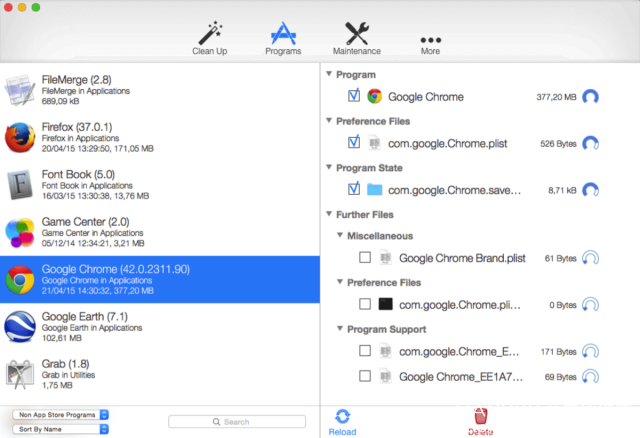Viewport: 640px width, 438px height.
Task: Check the Google Chrome Brand.plist checkbox
Action: pyautogui.click(x=365, y=257)
